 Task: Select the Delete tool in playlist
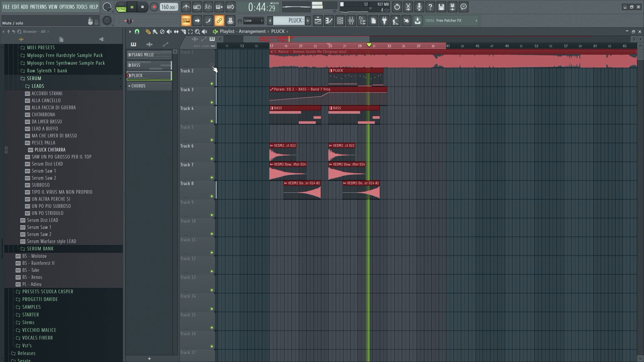(x=162, y=32)
